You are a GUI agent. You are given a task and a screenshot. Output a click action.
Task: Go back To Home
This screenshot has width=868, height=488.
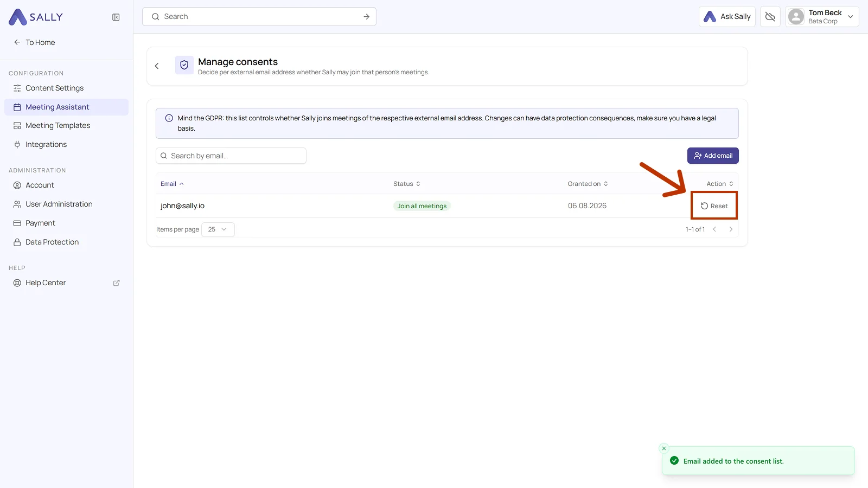click(35, 42)
